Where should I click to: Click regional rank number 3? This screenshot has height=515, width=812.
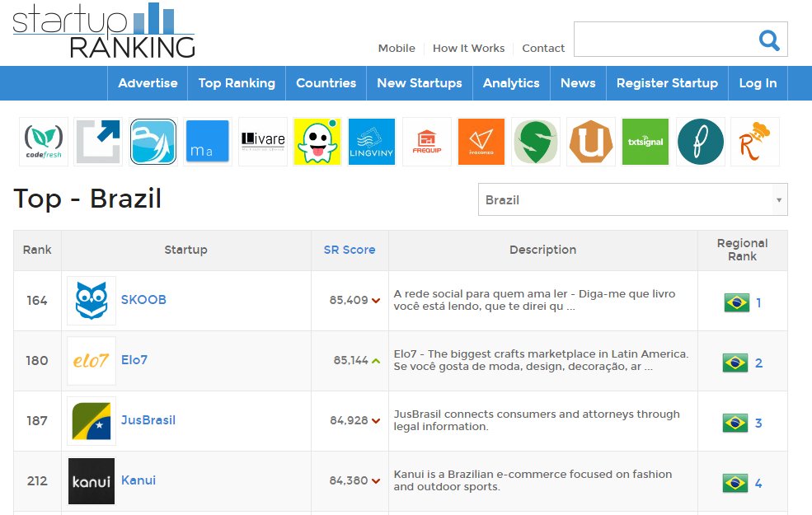coord(758,423)
